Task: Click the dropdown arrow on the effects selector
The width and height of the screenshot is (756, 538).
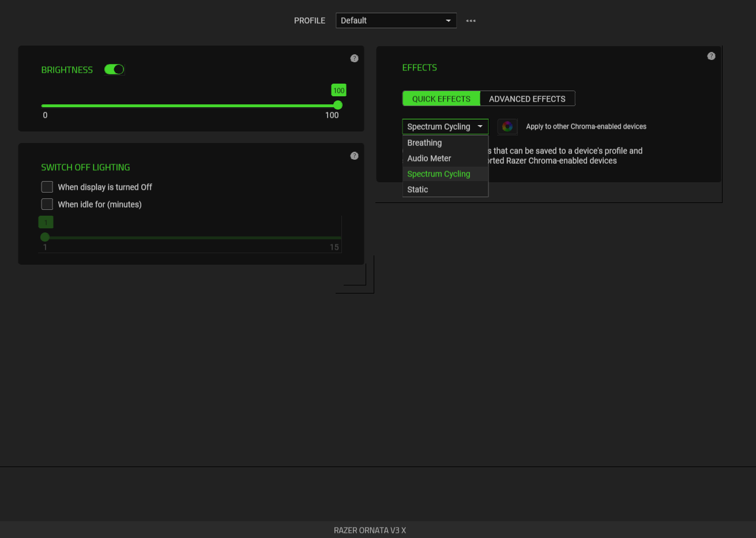Action: click(480, 126)
